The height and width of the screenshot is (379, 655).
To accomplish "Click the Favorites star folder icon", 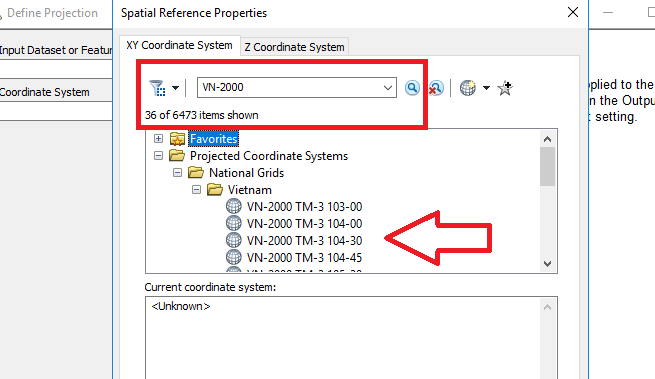I will (177, 139).
